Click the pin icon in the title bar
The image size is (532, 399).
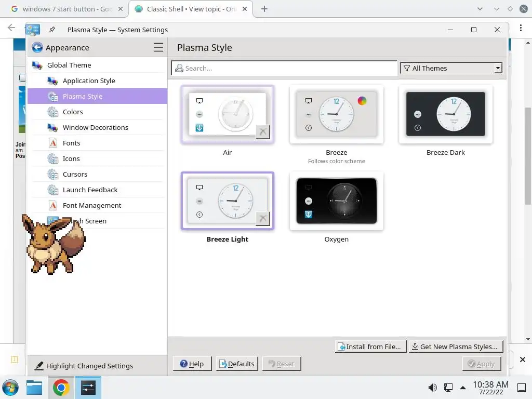52,30
